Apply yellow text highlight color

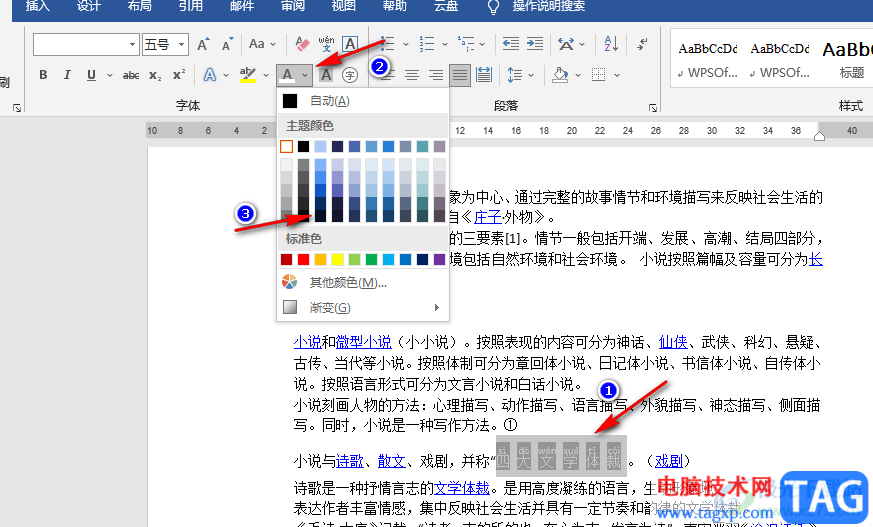(x=248, y=75)
